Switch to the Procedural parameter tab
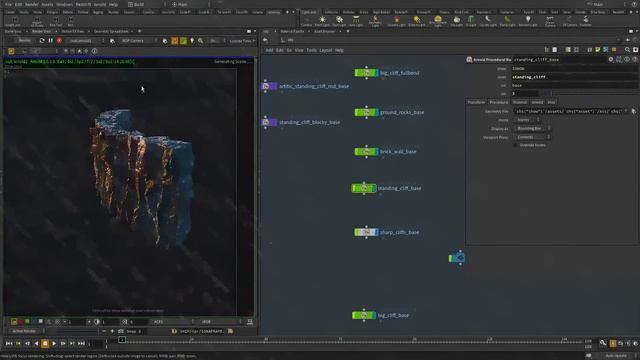The image size is (640, 360). [x=499, y=102]
